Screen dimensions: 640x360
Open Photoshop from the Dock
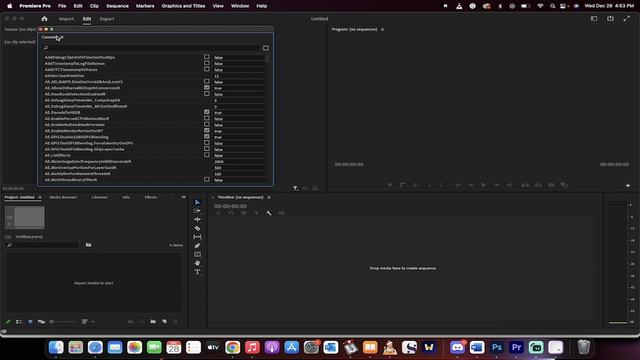click(497, 347)
